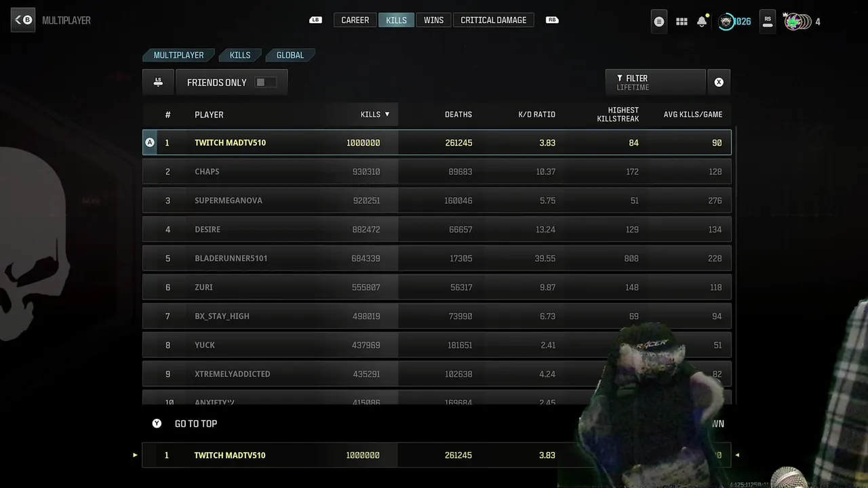Sort by the Kills column arrow
This screenshot has height=488, width=868.
[387, 114]
